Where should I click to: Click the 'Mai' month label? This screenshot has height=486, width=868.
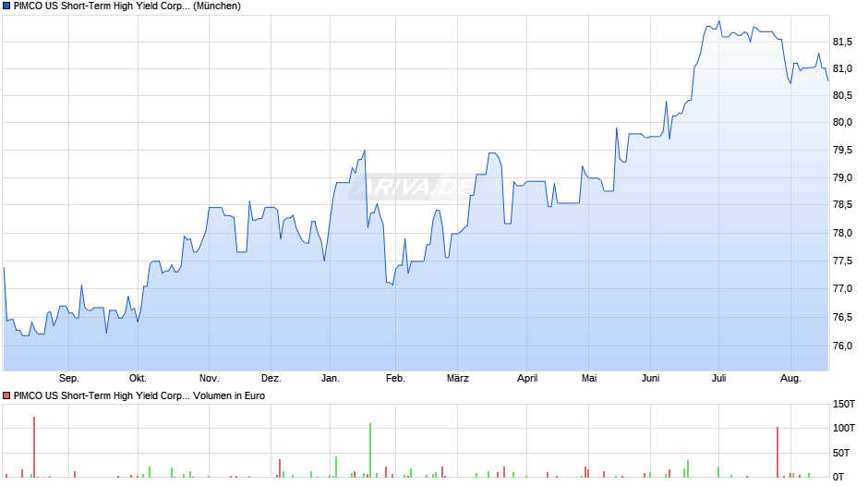point(589,379)
